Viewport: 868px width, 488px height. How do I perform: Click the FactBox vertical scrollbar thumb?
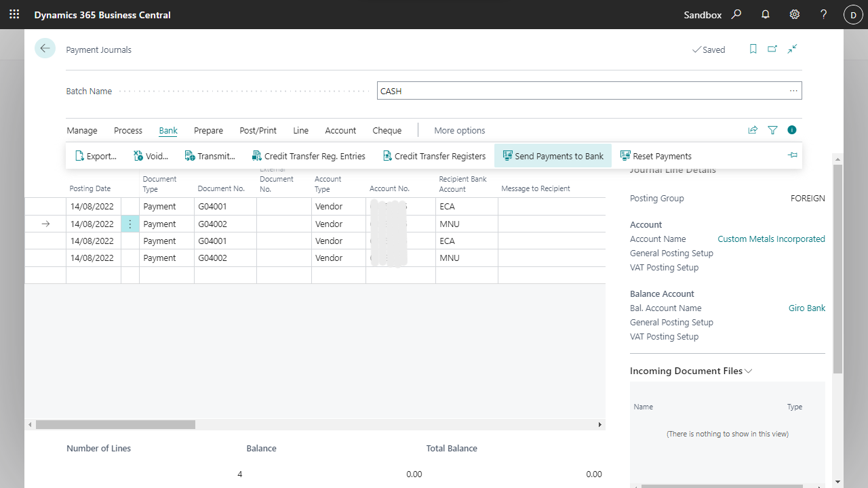point(837,268)
